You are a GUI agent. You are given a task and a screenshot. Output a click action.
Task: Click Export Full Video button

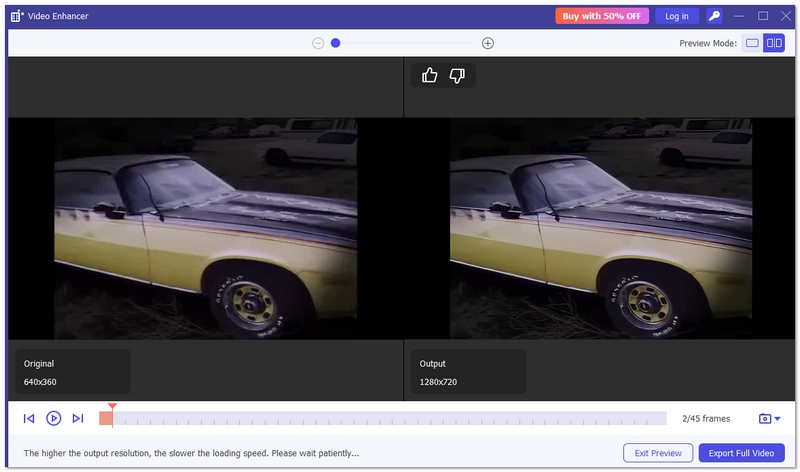(741, 453)
